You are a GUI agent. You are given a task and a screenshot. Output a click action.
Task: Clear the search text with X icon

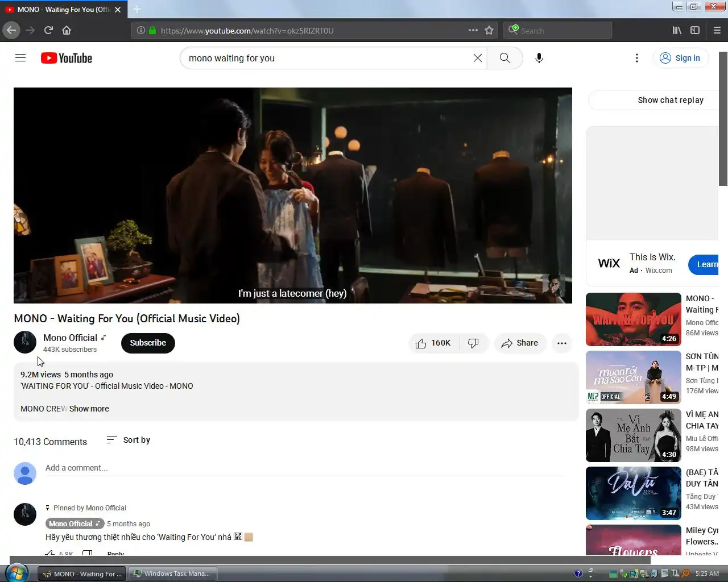coord(478,58)
